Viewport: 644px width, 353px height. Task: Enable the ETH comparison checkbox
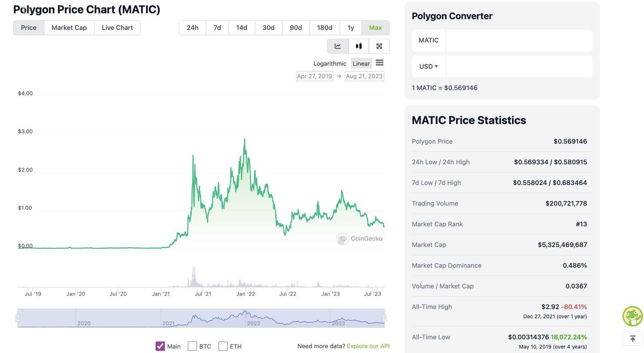223,346
